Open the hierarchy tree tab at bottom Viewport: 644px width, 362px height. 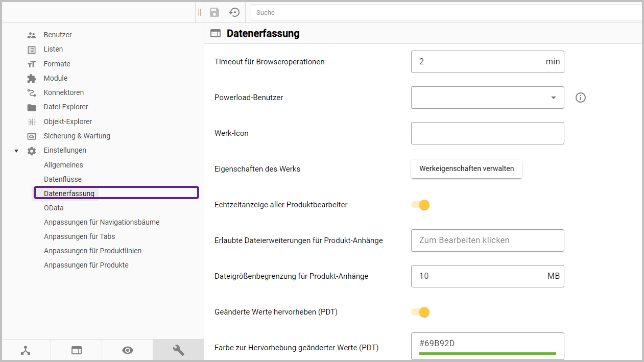click(26, 350)
